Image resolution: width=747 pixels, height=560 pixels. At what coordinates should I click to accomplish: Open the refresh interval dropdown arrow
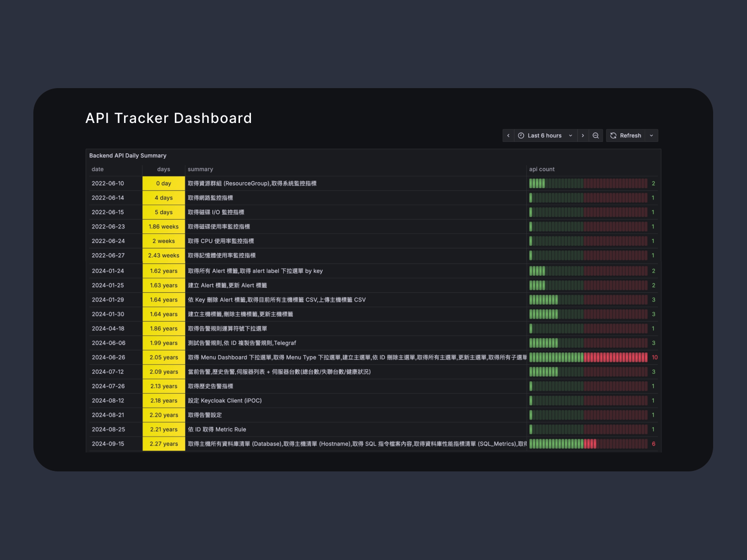[651, 135]
